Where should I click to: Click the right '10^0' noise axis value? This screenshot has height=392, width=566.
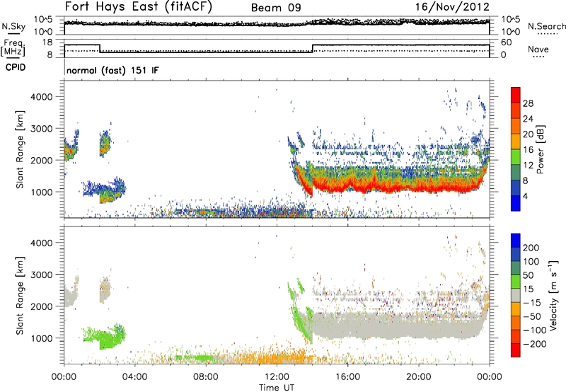pos(510,32)
